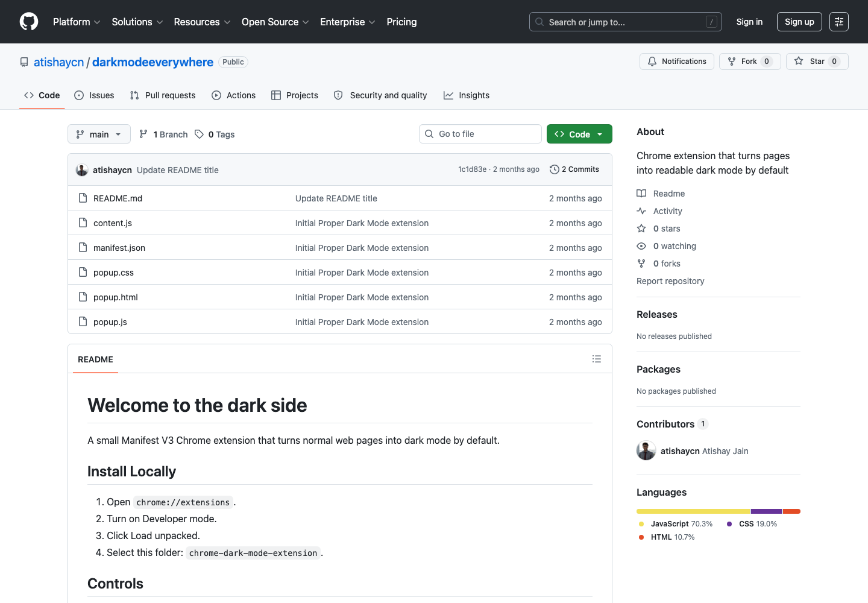The width and height of the screenshot is (868, 603).
Task: Open contributor Atishay Jain's avatar
Action: (646, 450)
